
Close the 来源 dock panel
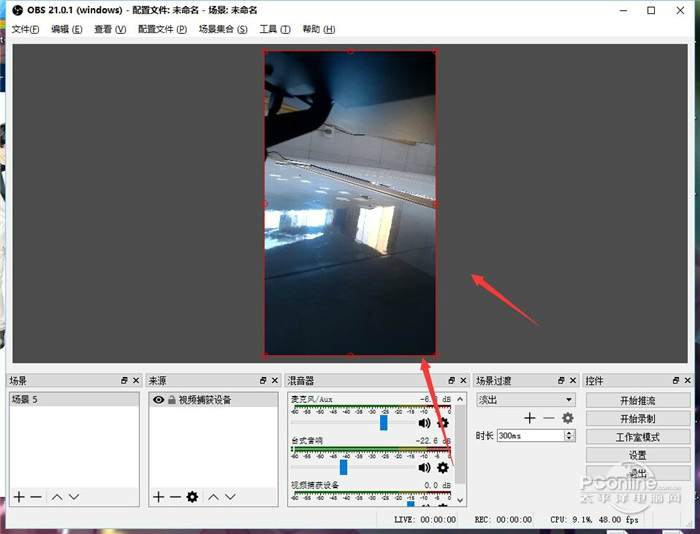pyautogui.click(x=275, y=380)
